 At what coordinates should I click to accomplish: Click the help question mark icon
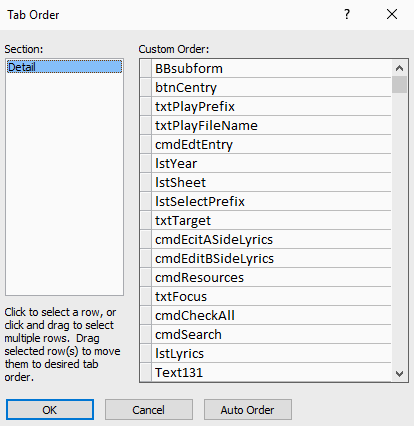(347, 14)
